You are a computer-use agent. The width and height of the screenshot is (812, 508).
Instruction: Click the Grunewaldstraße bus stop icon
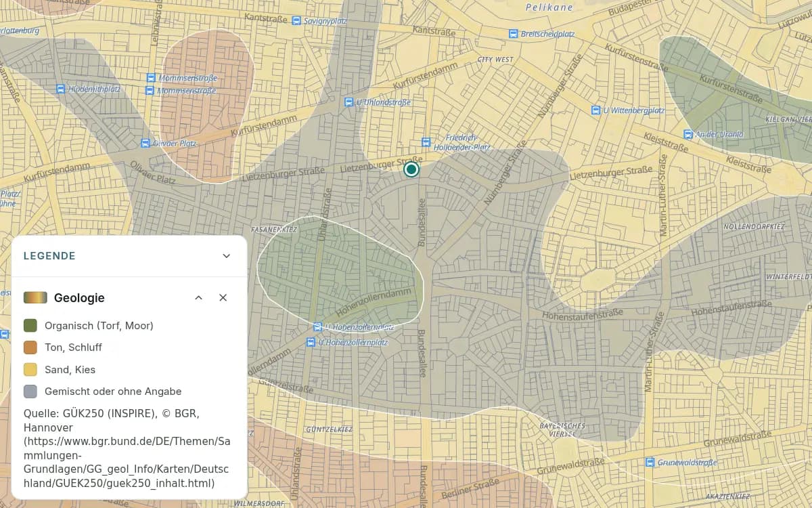pyautogui.click(x=650, y=463)
